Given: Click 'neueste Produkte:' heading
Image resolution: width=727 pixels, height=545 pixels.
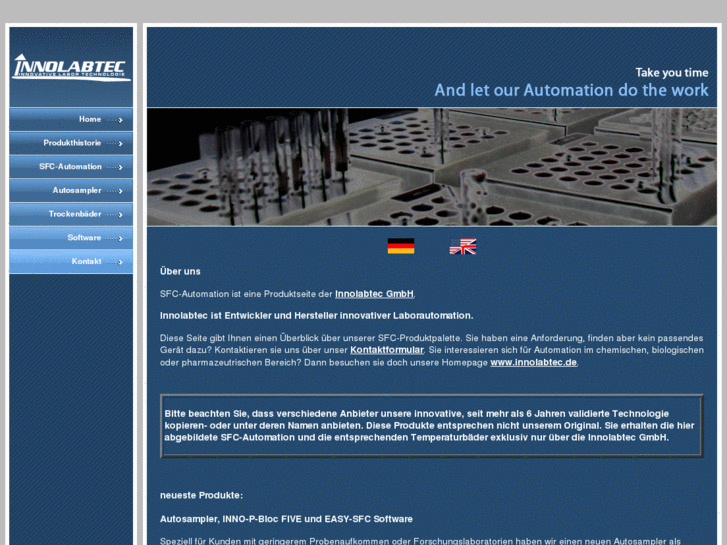Looking at the screenshot, I should [201, 495].
